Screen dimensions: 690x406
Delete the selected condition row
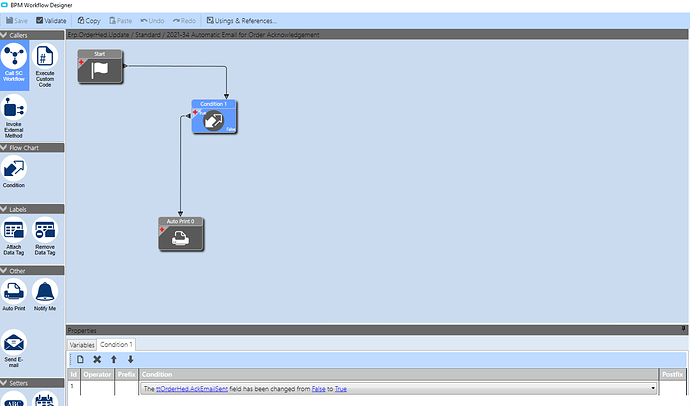[x=97, y=359]
